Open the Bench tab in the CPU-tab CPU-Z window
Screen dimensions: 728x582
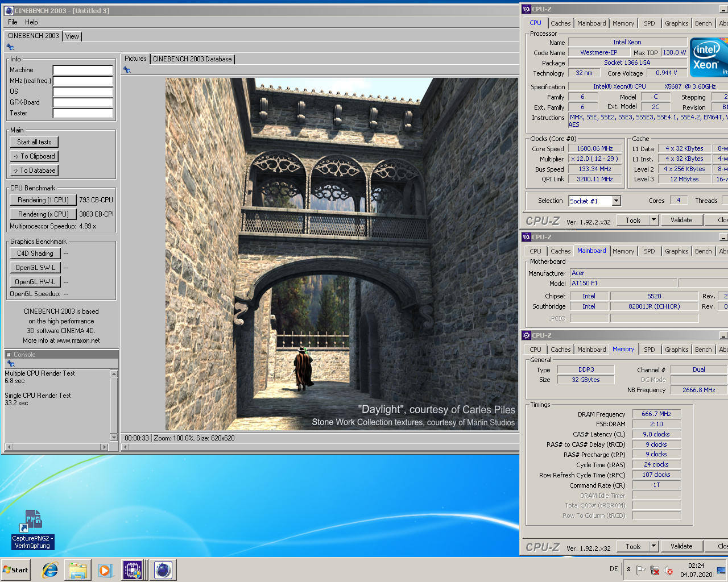click(x=704, y=23)
